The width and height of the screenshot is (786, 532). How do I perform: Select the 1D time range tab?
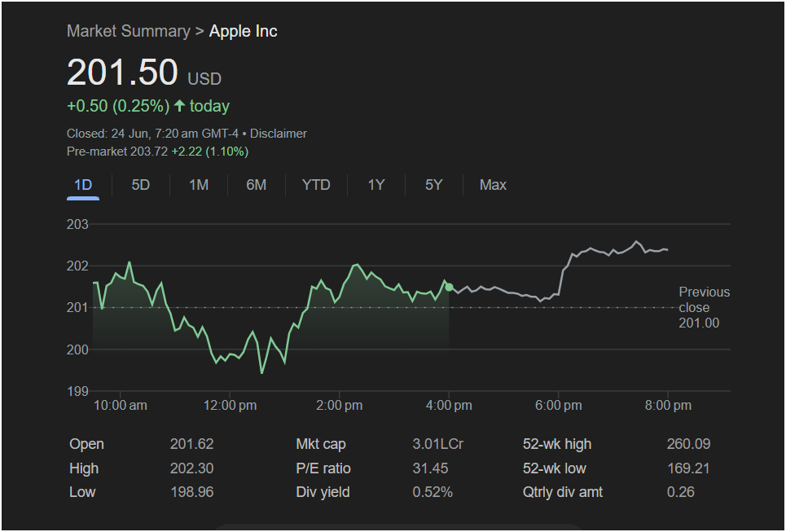83,185
